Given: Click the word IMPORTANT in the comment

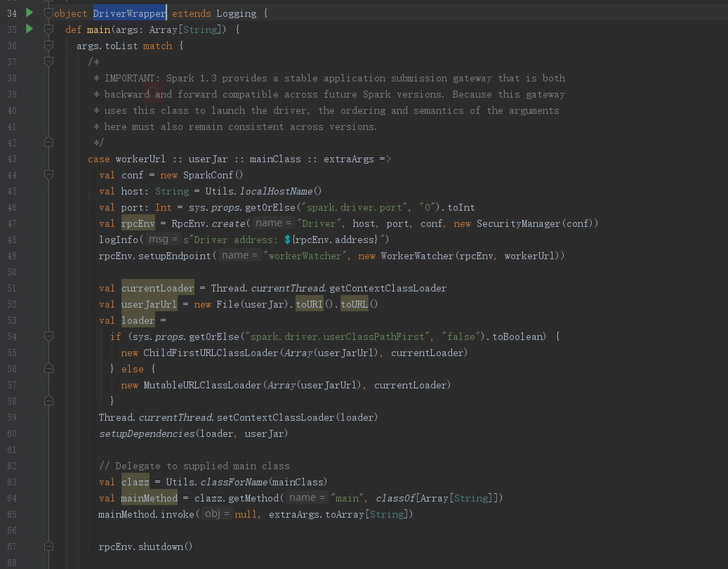Looking at the screenshot, I should 129,79.
